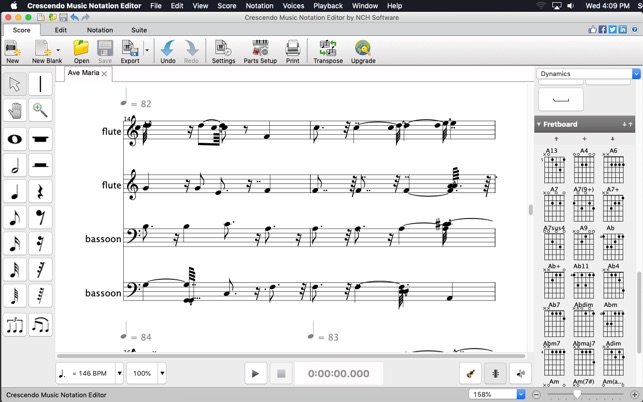643x402 pixels.
Task: Switch to the Edit ribbon tab
Action: click(x=61, y=30)
